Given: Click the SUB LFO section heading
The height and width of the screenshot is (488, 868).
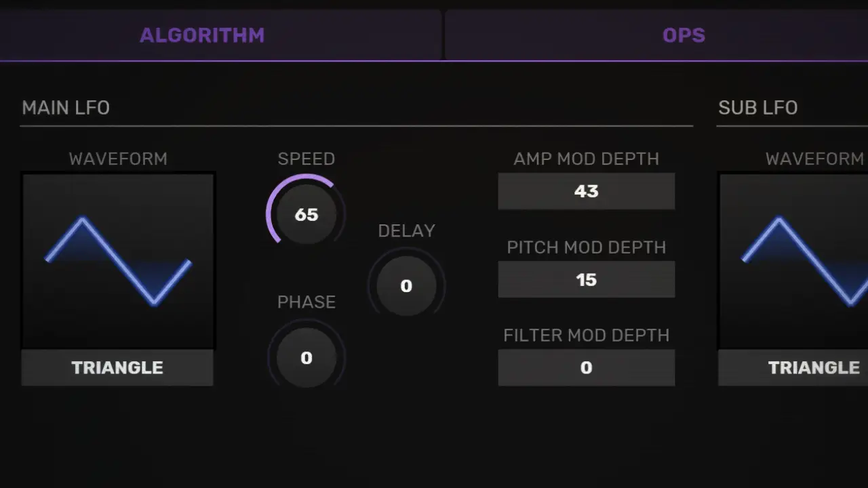Looking at the screenshot, I should click(757, 108).
